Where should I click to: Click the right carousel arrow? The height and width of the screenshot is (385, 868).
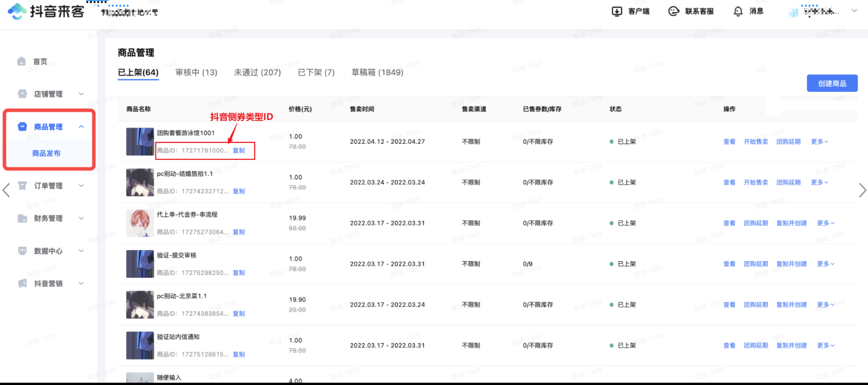tap(862, 190)
